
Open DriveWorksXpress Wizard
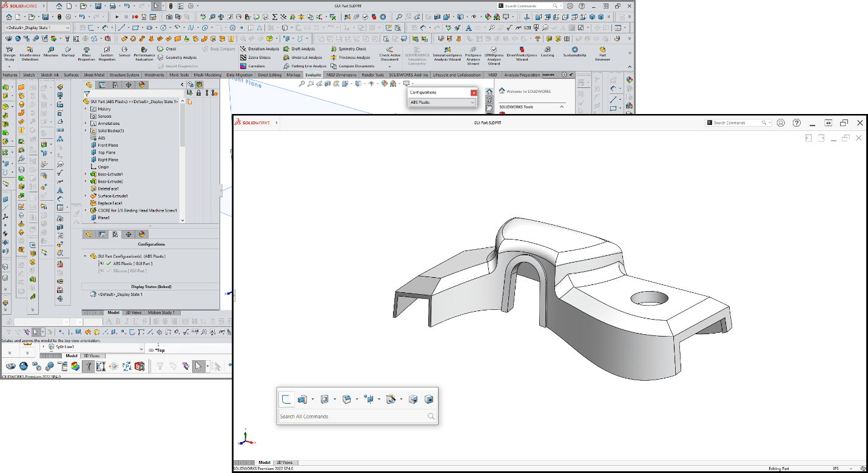coord(522,53)
